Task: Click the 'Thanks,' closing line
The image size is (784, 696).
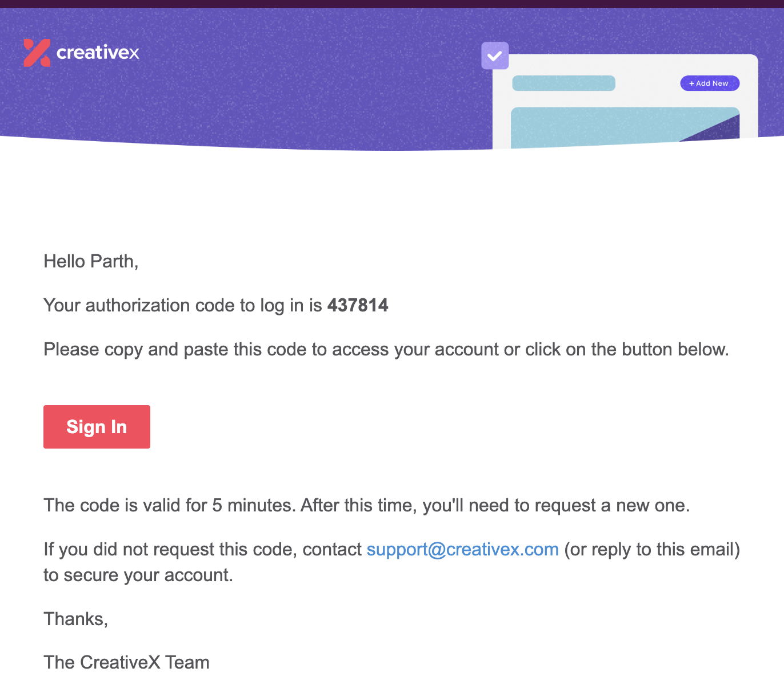Action: click(x=76, y=619)
